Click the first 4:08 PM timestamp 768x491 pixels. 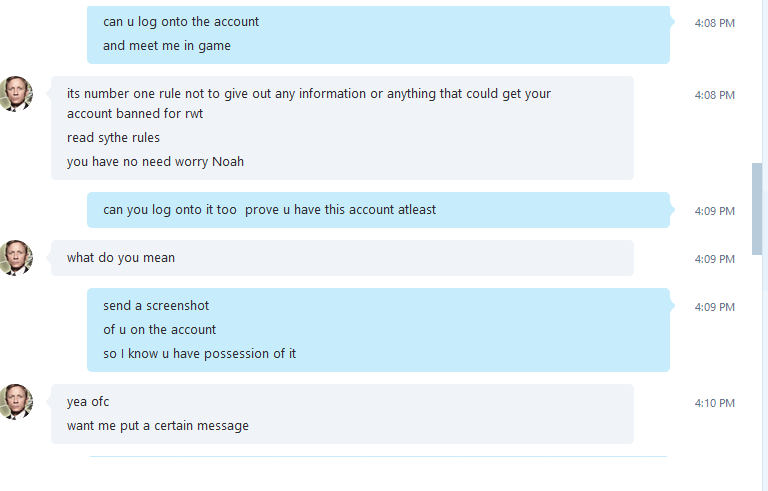click(x=715, y=23)
